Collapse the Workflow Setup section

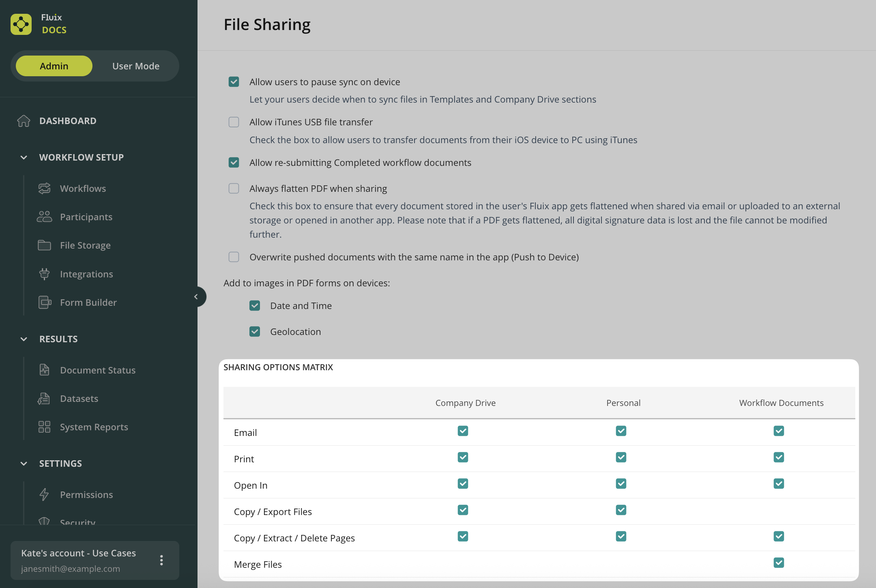[24, 157]
